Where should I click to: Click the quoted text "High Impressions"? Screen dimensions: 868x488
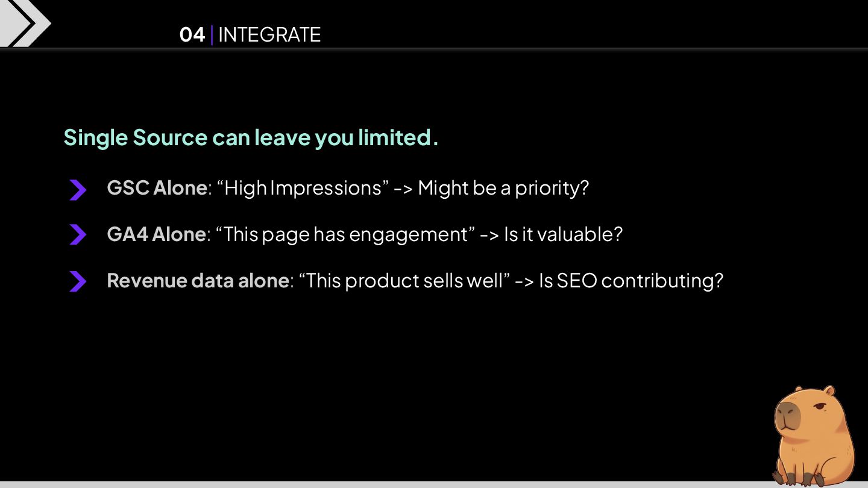tap(303, 188)
